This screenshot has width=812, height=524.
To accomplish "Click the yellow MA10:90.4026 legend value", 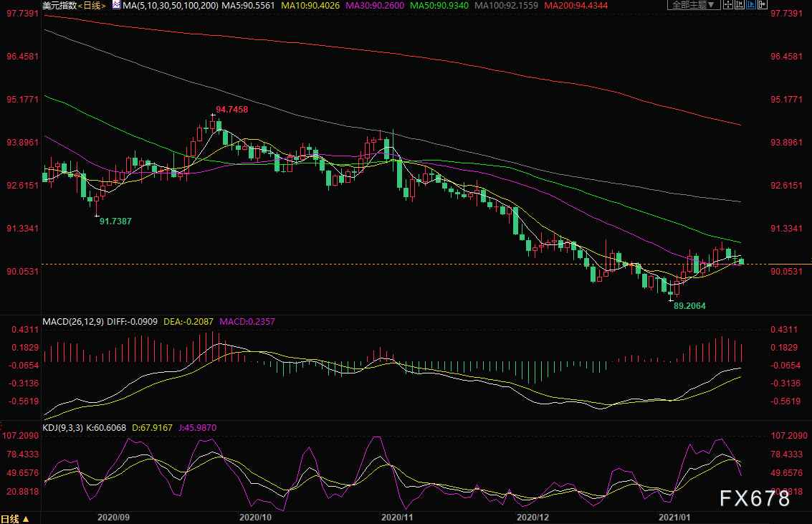I will pyautogui.click(x=301, y=5).
